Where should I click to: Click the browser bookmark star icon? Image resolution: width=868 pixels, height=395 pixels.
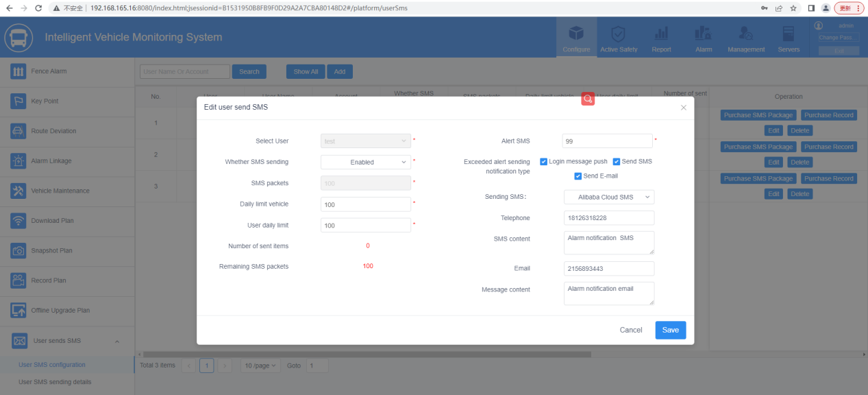point(793,8)
